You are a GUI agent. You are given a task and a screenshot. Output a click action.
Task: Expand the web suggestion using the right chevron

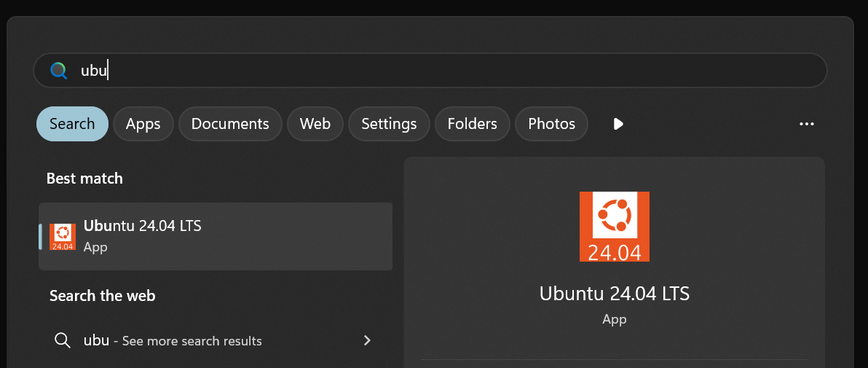pos(367,340)
